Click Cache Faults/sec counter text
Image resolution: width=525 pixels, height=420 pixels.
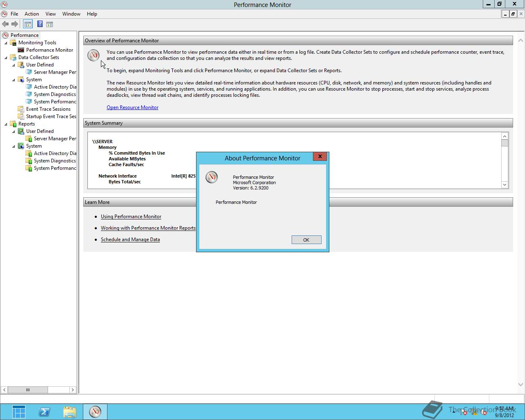[x=126, y=164]
